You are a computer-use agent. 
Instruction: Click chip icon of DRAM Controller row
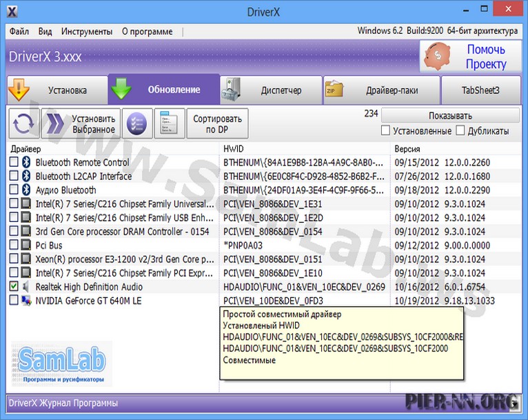(x=26, y=231)
